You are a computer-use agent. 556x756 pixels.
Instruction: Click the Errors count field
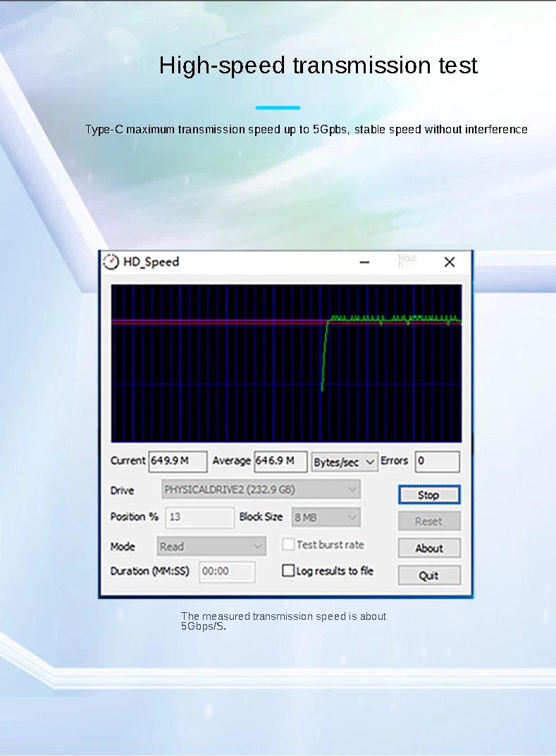(437, 462)
